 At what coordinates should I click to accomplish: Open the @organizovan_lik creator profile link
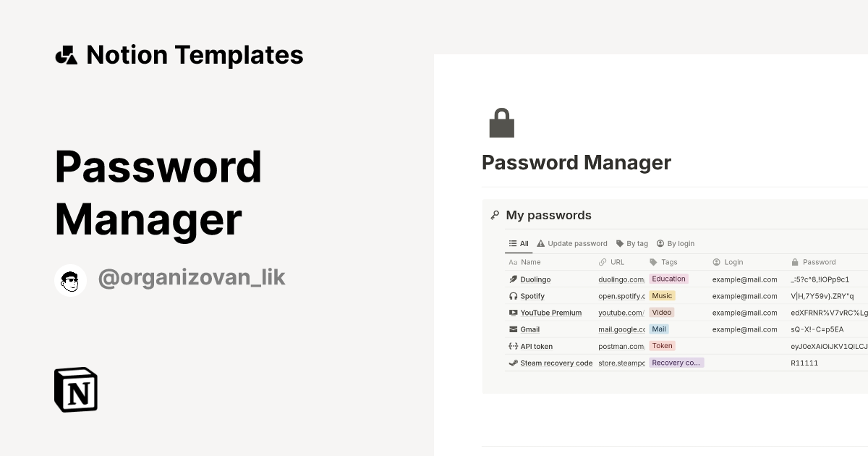[x=192, y=277]
